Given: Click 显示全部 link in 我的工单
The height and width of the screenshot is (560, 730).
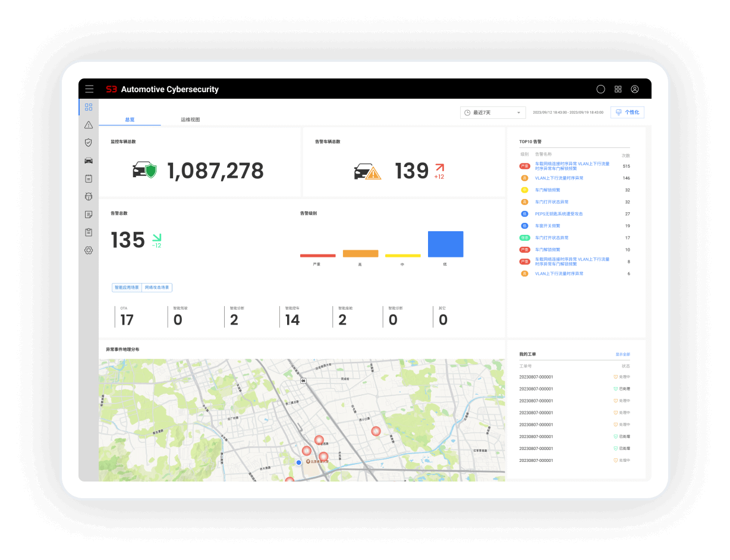Looking at the screenshot, I should coord(622,354).
